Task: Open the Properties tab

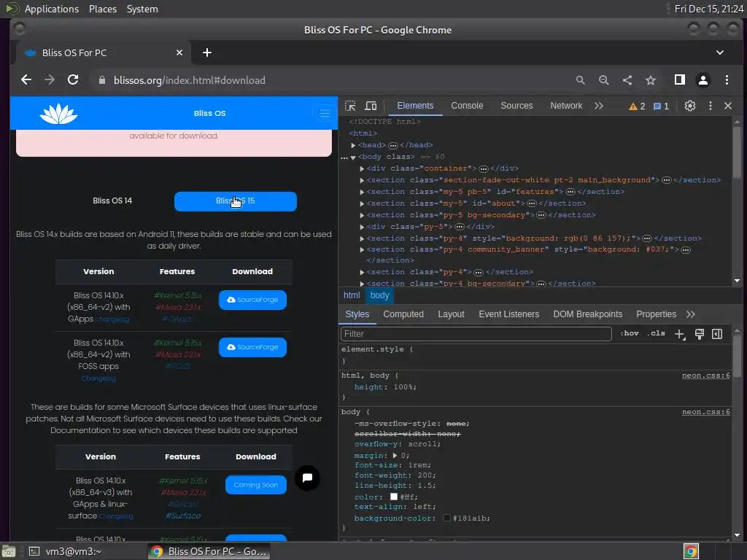Action: coord(656,314)
